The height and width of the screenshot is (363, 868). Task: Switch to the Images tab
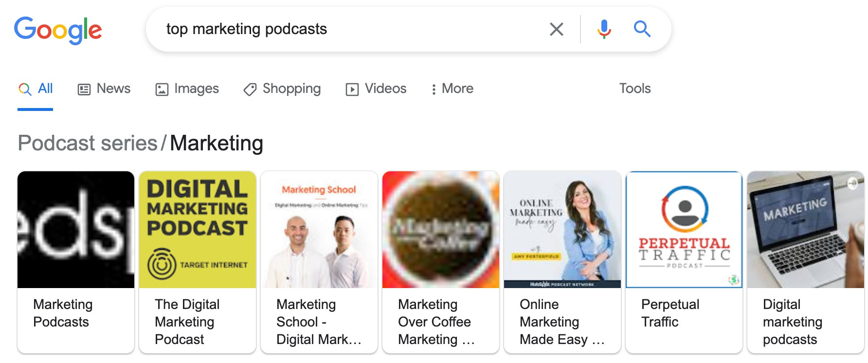(x=187, y=89)
